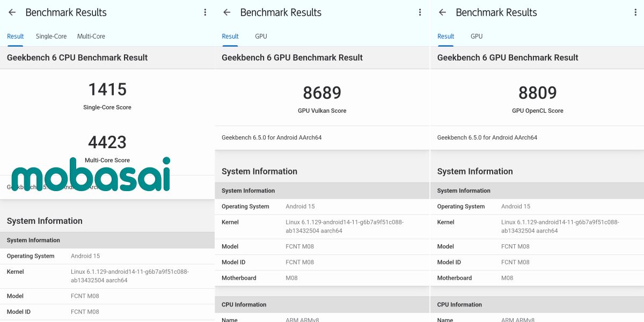Tap the 8809 GPU OpenCL Score
The height and width of the screenshot is (322, 644).
tap(537, 93)
